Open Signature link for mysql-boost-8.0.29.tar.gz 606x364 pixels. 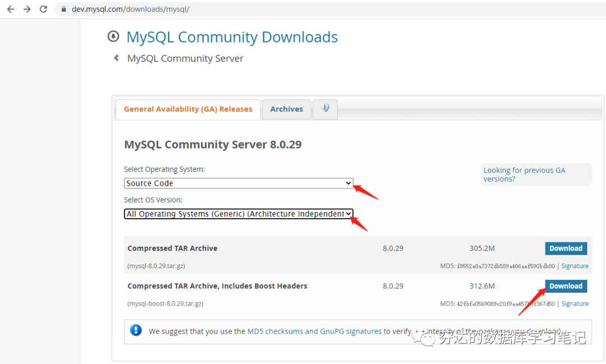[575, 304]
